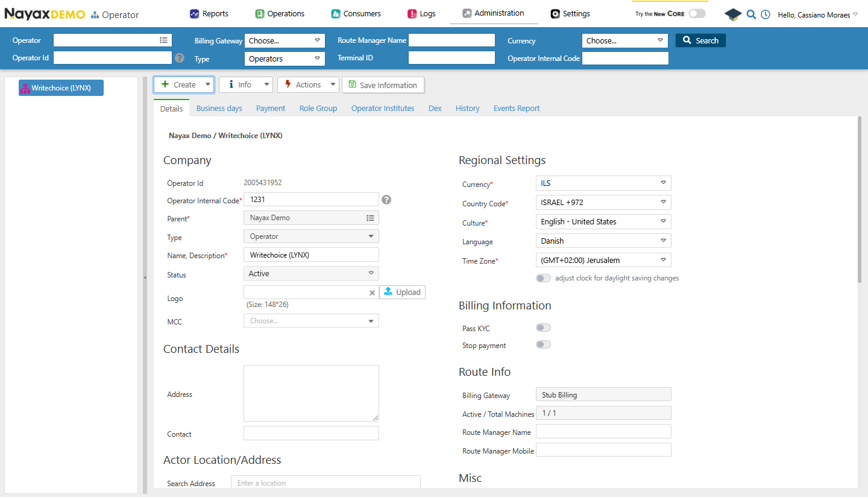Click the Search Address location field

coord(325,483)
